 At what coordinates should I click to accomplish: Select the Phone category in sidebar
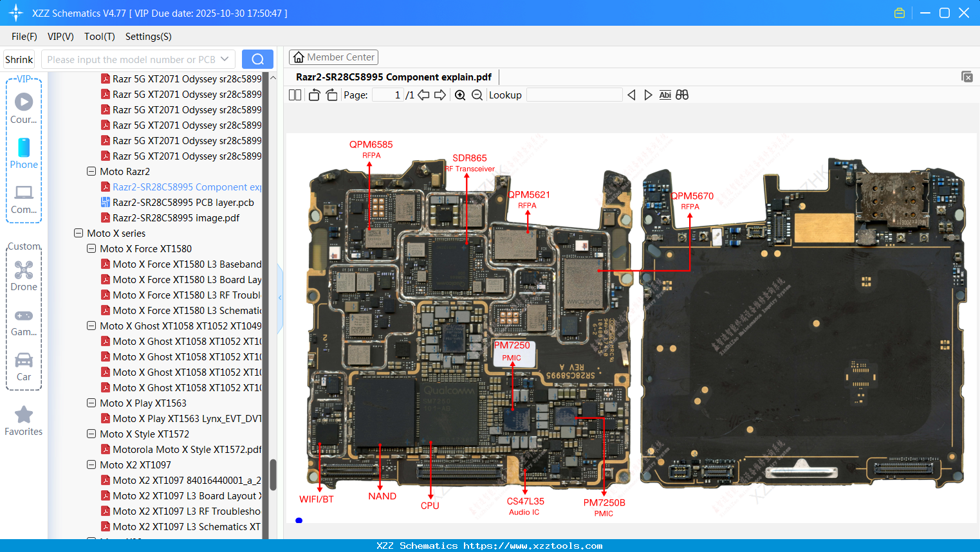pyautogui.click(x=24, y=154)
